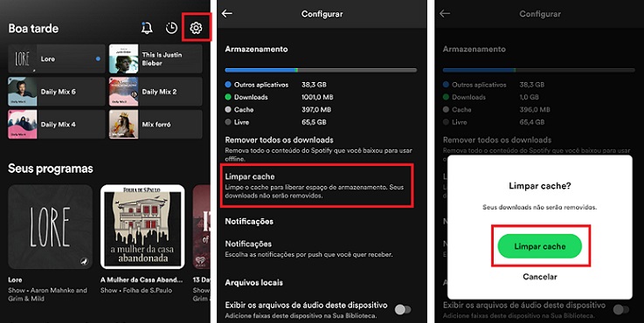Image resolution: width=644 pixels, height=323 pixels.
Task: Click Limpar cache? dialog title
Action: [540, 186]
